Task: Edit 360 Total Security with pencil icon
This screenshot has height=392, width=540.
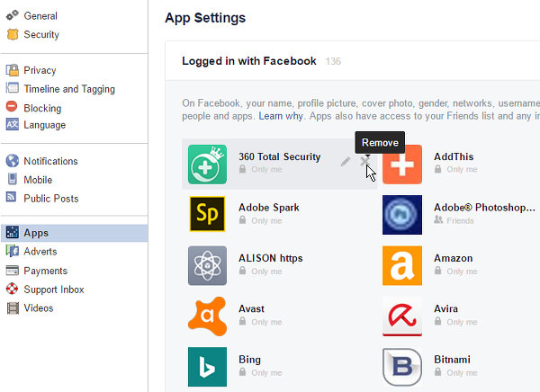Action: click(346, 162)
